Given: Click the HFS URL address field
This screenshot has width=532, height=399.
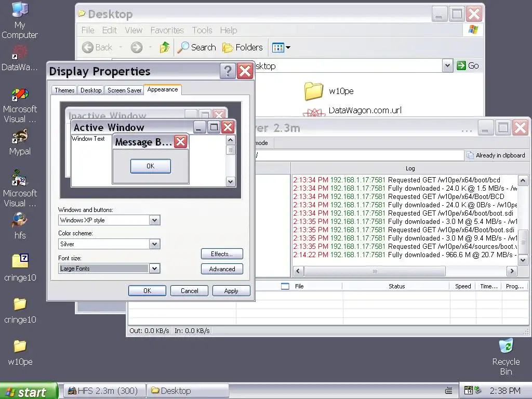Looking at the screenshot, I should (x=359, y=155).
